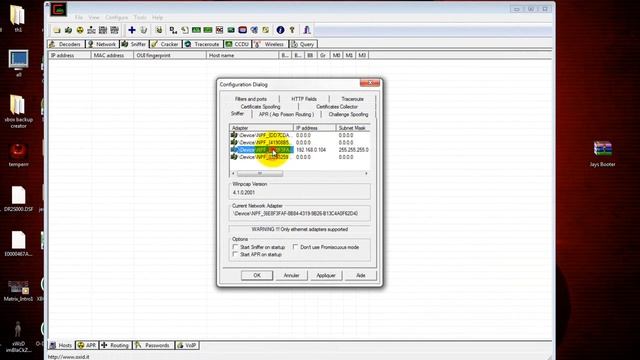Image resolution: width=640 pixels, height=360 pixels.
Task: Click the adapter list right scroll arrow
Action: click(x=366, y=173)
